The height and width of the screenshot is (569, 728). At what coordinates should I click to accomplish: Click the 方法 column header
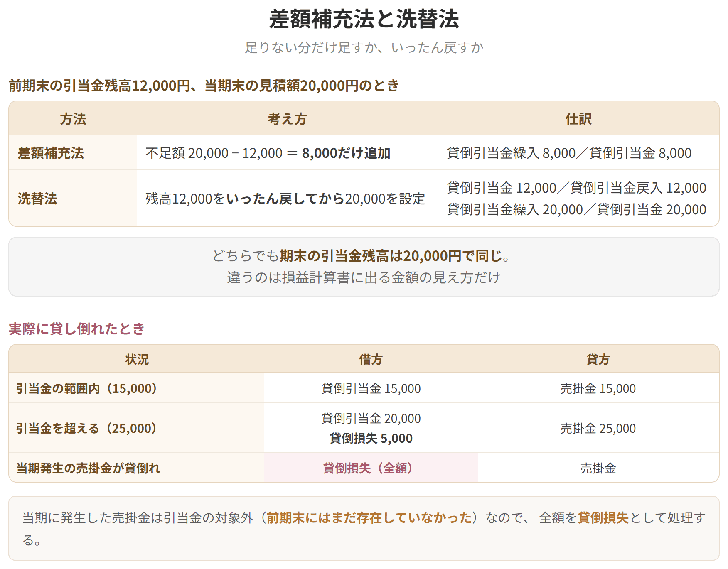[x=73, y=119]
